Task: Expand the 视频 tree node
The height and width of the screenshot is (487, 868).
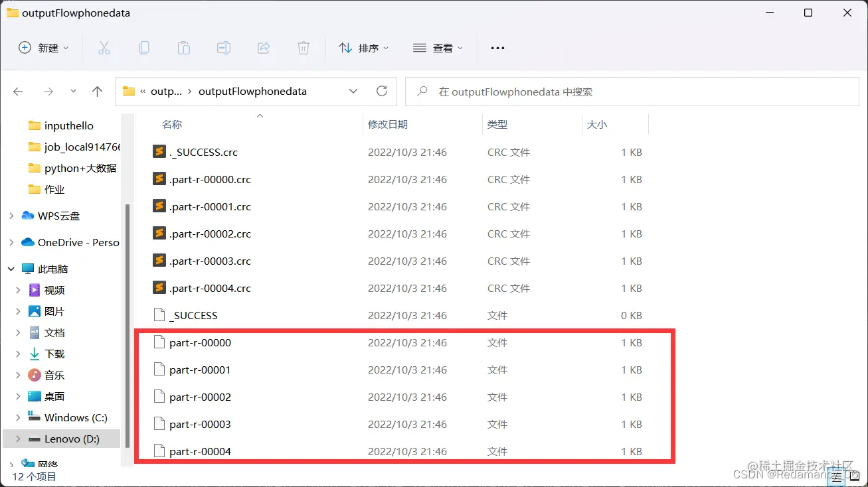Action: point(19,290)
